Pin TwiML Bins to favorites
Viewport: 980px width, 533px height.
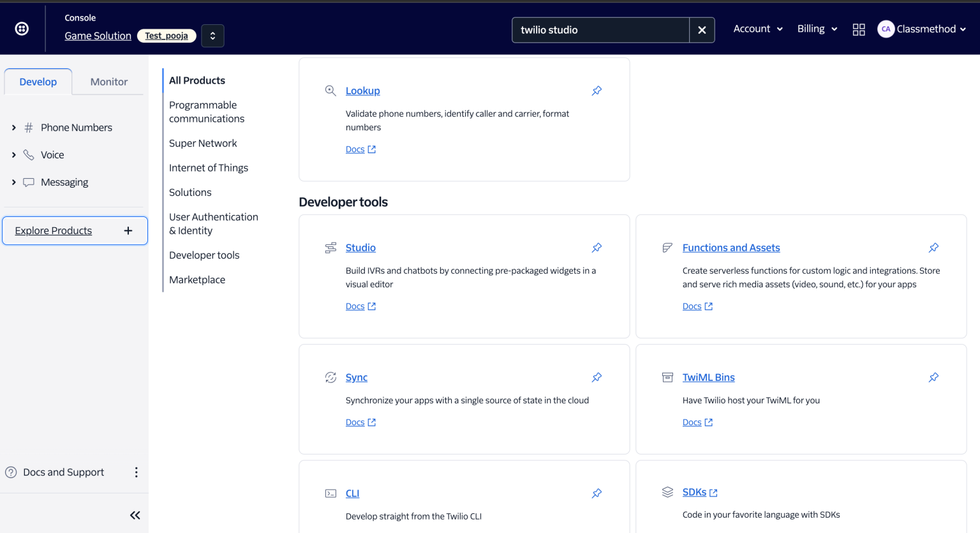tap(933, 377)
